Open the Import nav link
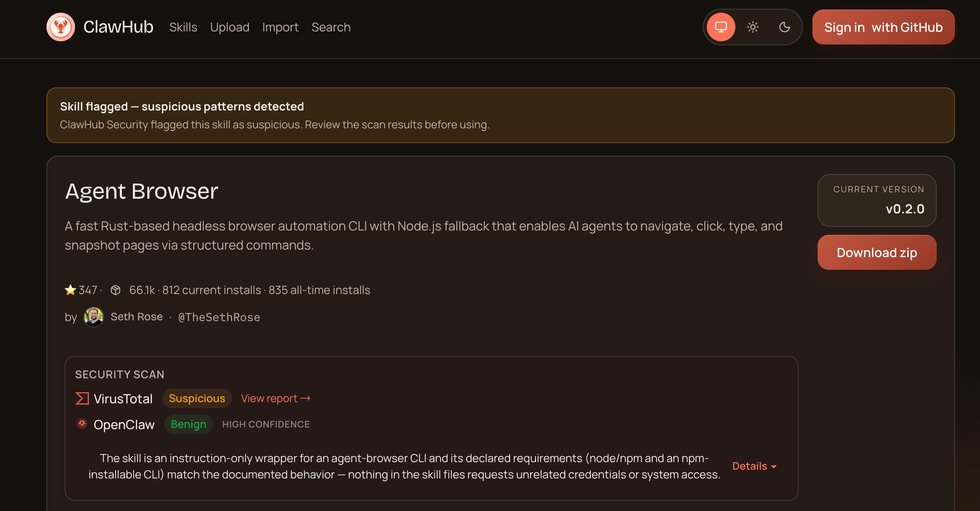This screenshot has height=511, width=980. coord(280,27)
